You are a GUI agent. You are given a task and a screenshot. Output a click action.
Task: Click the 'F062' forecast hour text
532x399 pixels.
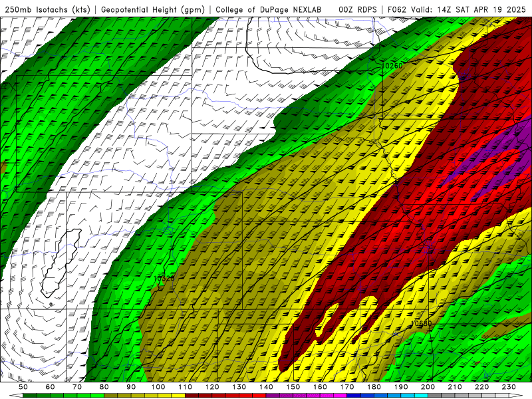397,9
